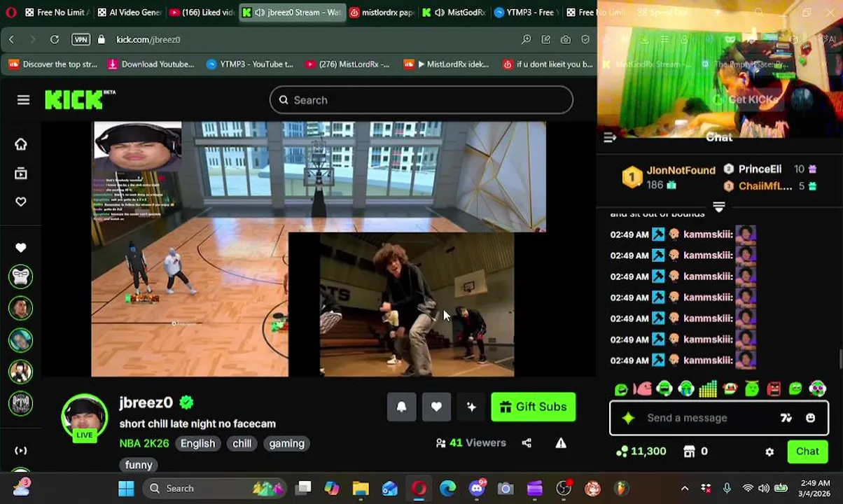The height and width of the screenshot is (504, 843).
Task: Open the Kick shop icon
Action: coord(689,451)
